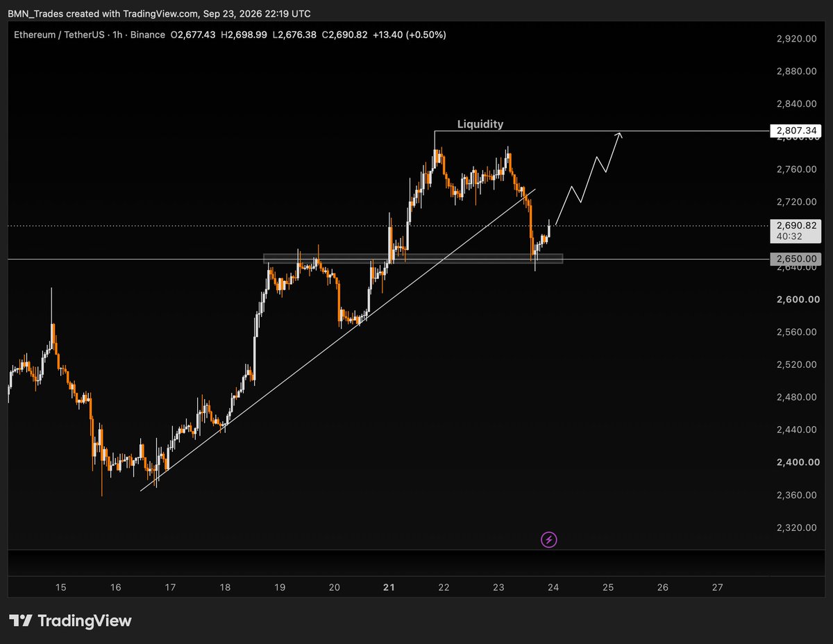Click date 18 on the time axis
Image resolution: width=833 pixels, height=644 pixels.
(x=225, y=587)
